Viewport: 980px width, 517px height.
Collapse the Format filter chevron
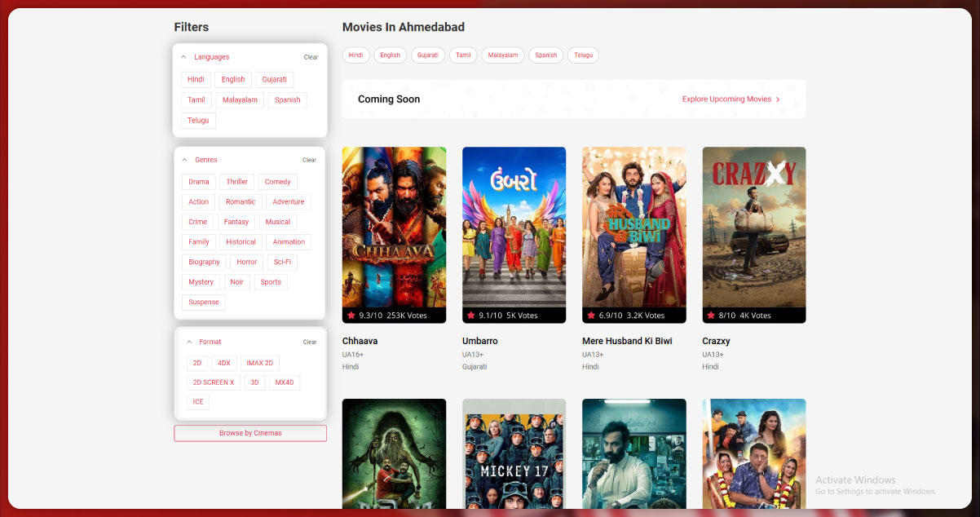189,342
